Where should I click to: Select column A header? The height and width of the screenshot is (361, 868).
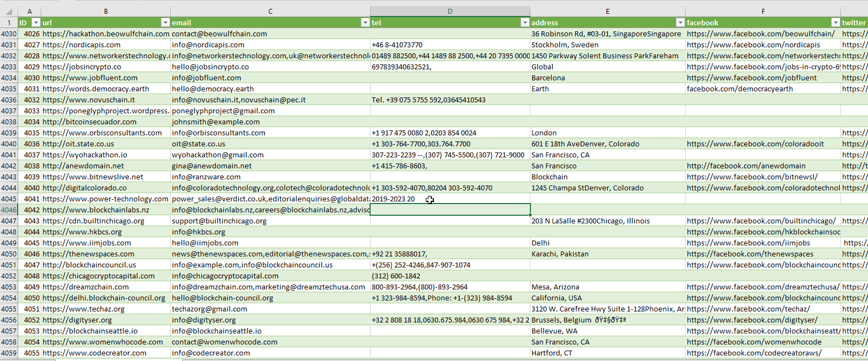pos(30,11)
